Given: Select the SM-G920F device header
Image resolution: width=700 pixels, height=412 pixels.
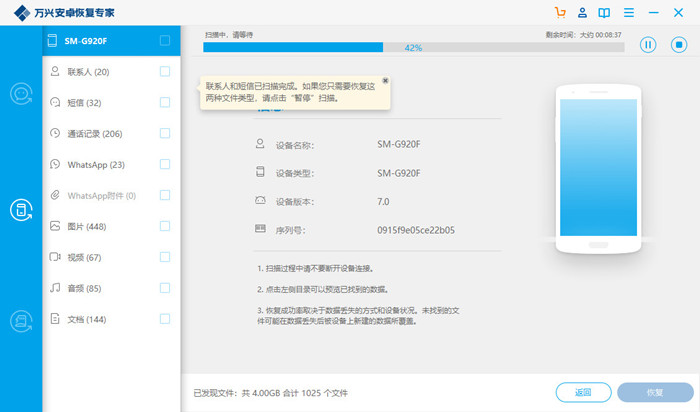Looking at the screenshot, I should [x=111, y=41].
